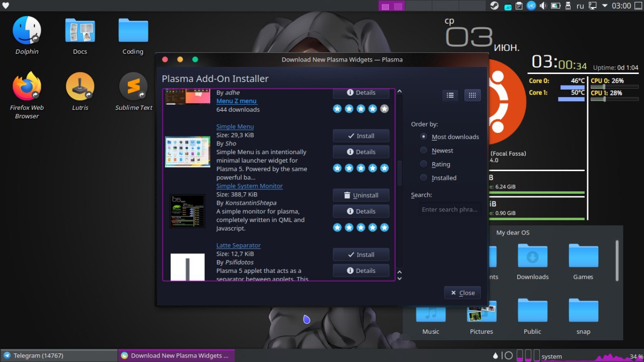This screenshot has width=644, height=362.
Task: Click the CPU 1 load slider widget
Action: [x=614, y=99]
